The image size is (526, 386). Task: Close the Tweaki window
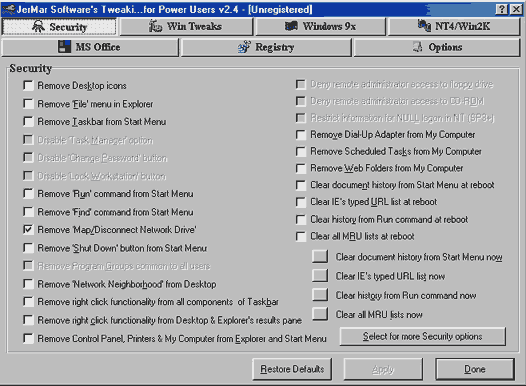coord(516,9)
